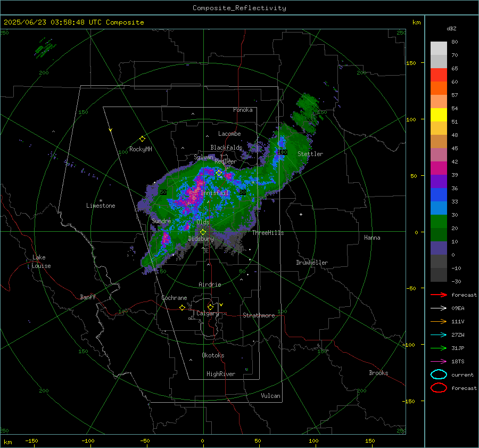Click the Brooks city label
Image resolution: width=479 pixels, height=448 pixels.
[378, 373]
